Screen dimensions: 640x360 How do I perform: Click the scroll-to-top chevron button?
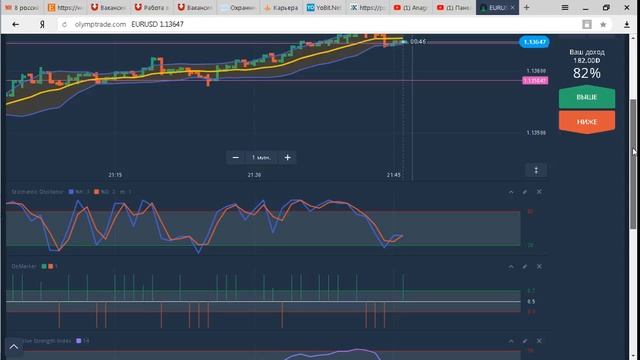(13, 347)
